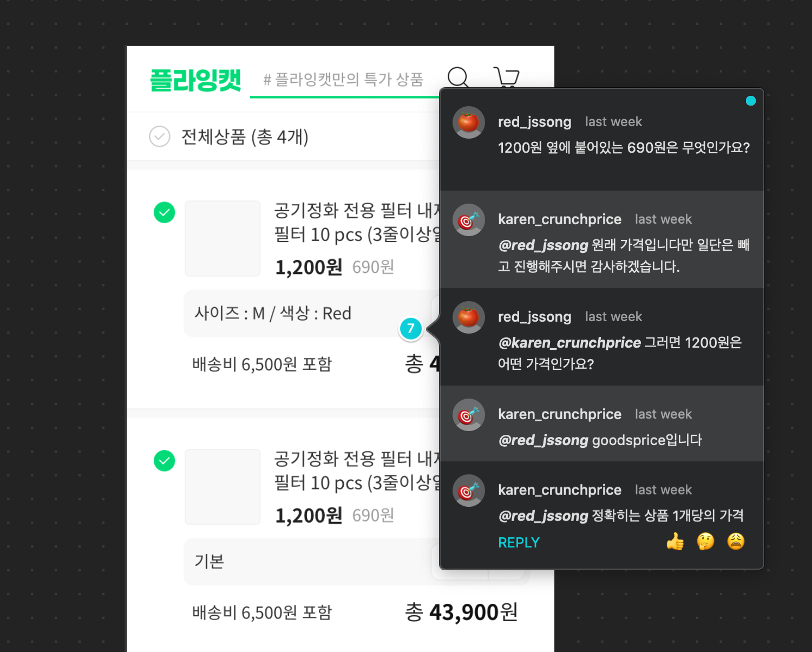The width and height of the screenshot is (812, 652).
Task: Click the @karen_crunchprice mention in third comment
Action: [569, 343]
